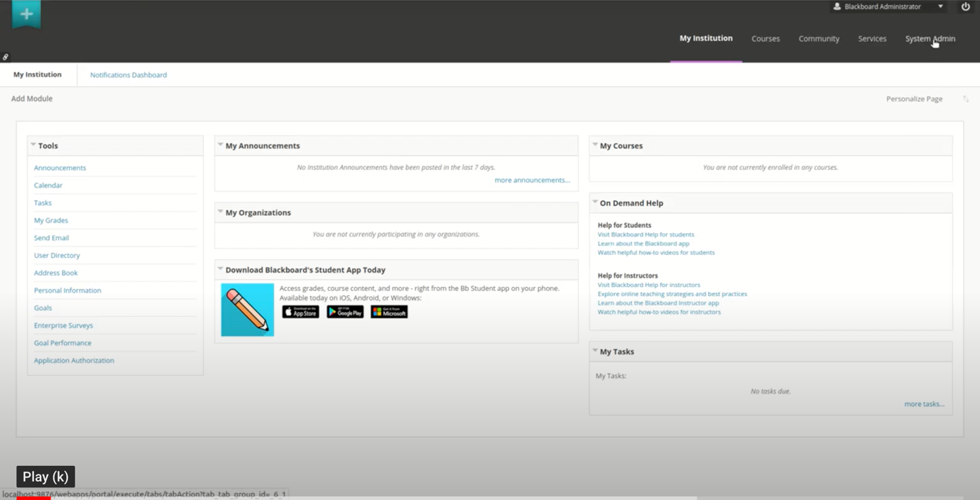This screenshot has width=980, height=500.
Task: Open the Calendar tool link
Action: coord(48,185)
